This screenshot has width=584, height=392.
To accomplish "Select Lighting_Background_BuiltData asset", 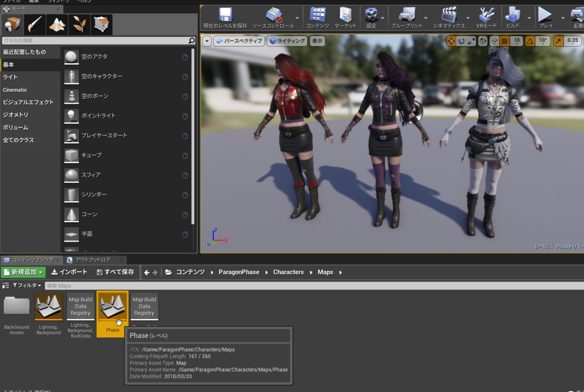I will click(x=80, y=315).
